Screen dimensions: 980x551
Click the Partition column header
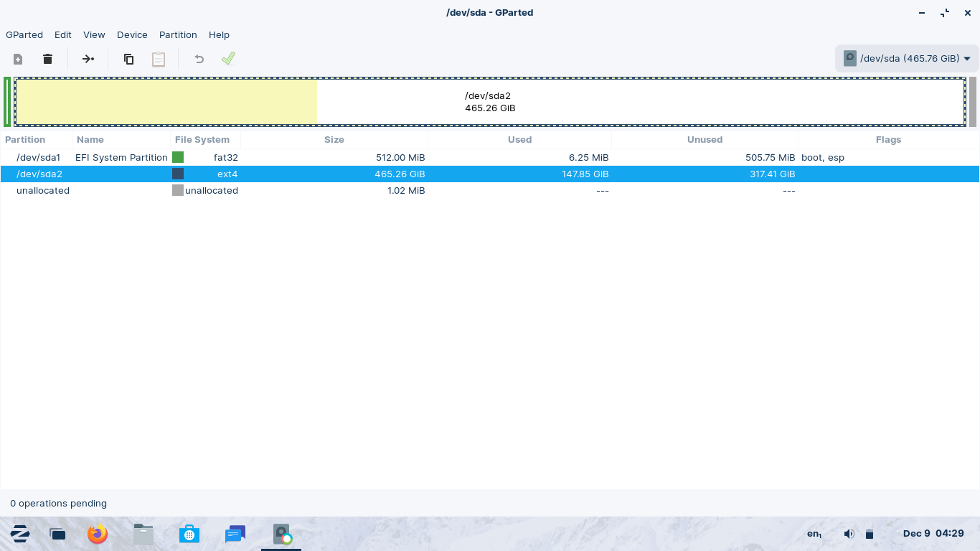pyautogui.click(x=36, y=140)
